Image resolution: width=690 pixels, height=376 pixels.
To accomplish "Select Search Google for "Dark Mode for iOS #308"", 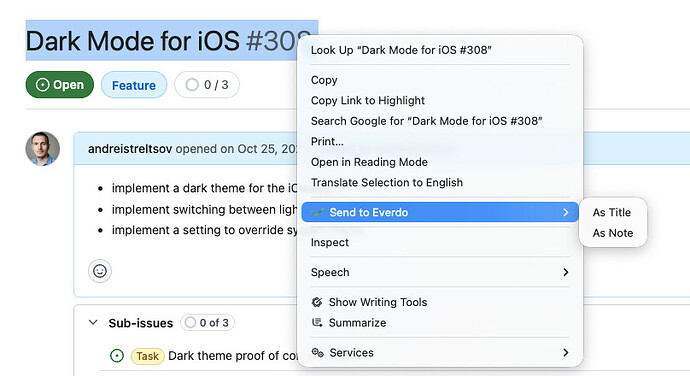I will (440, 121).
